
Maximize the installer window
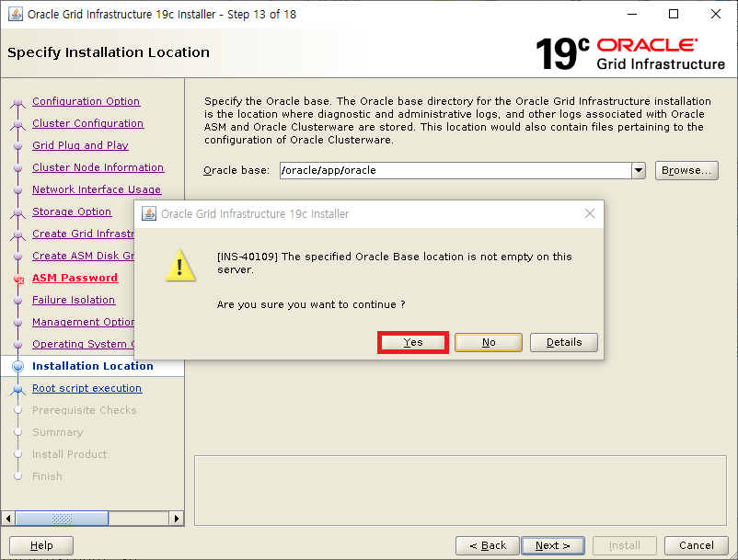pos(674,14)
